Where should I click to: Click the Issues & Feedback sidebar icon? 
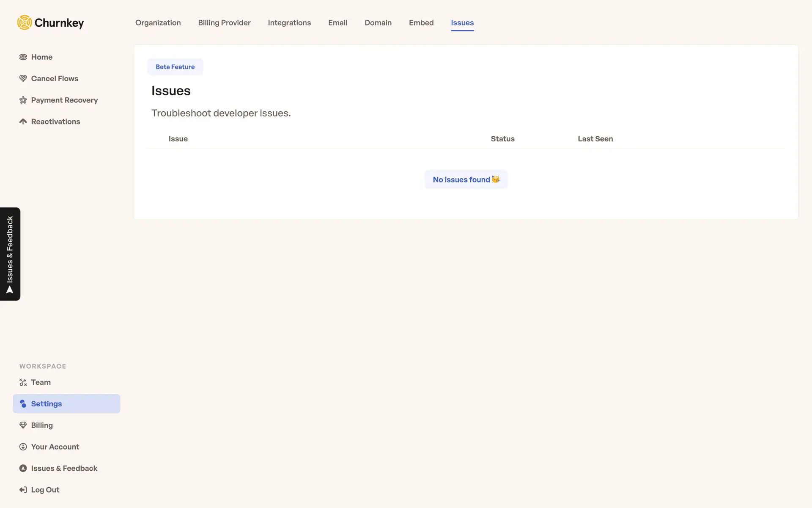pos(23,468)
